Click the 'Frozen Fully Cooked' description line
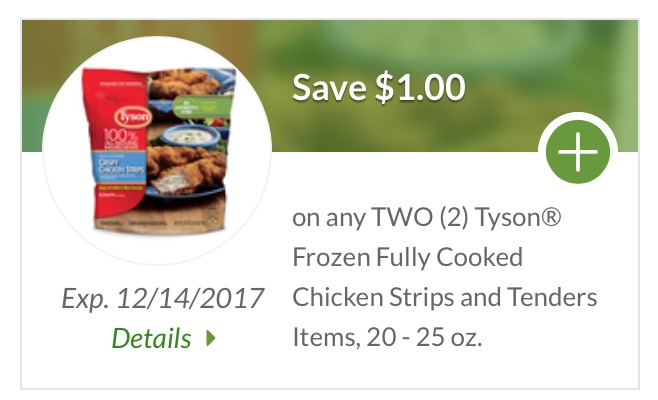The height and width of the screenshot is (400, 658). pyautogui.click(x=407, y=257)
